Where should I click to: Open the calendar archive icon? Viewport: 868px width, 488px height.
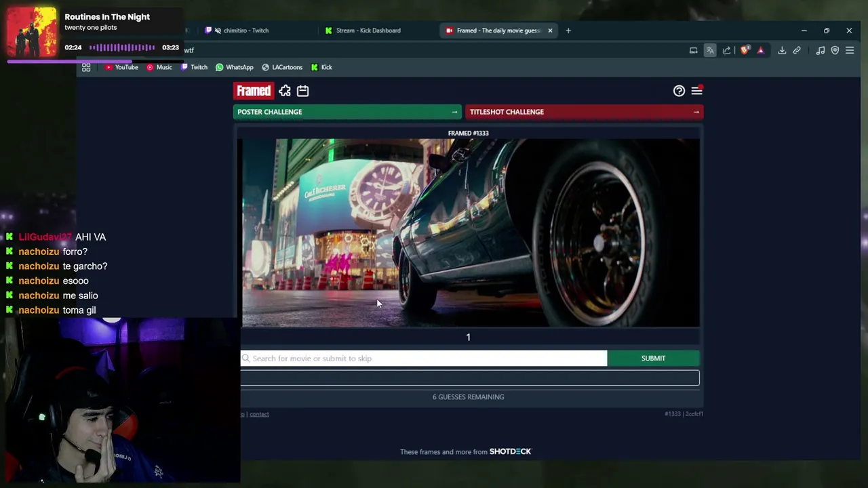pyautogui.click(x=302, y=91)
